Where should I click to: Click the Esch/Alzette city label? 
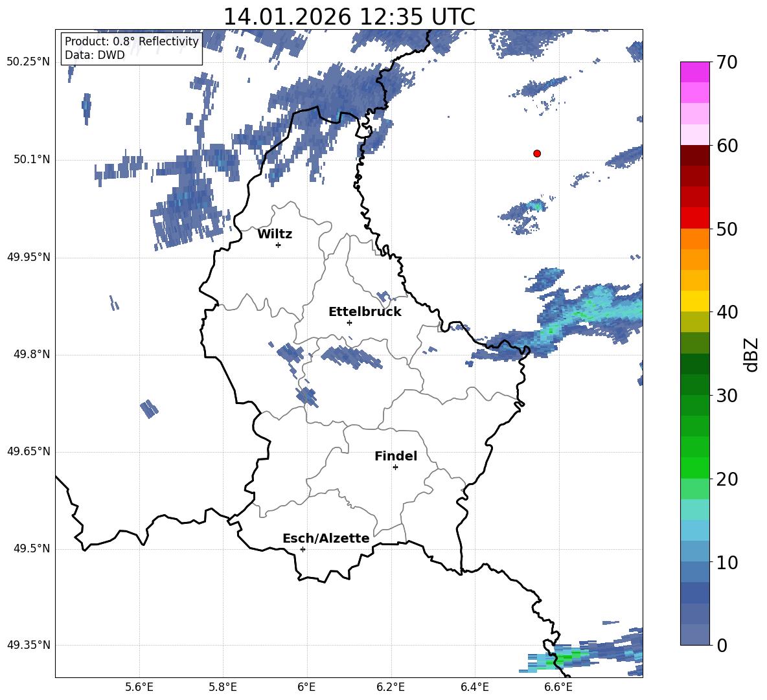click(326, 538)
